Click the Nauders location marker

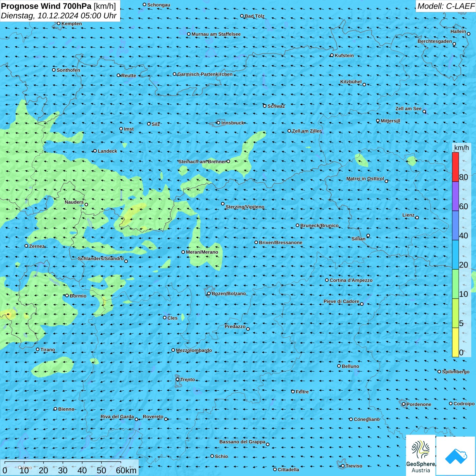86,205
